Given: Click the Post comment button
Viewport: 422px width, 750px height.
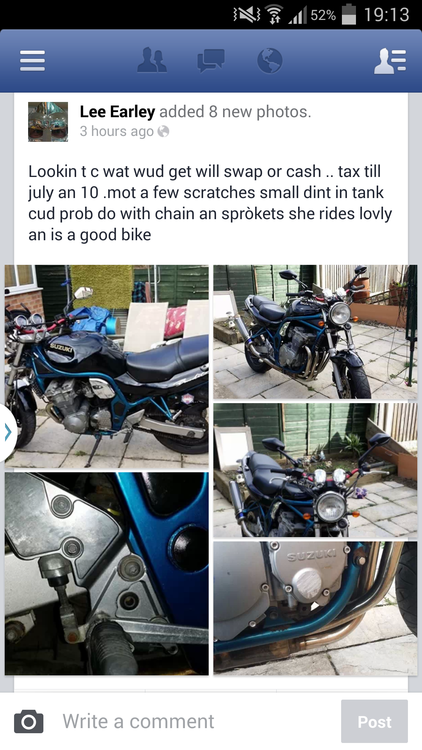Looking at the screenshot, I should (x=374, y=721).
